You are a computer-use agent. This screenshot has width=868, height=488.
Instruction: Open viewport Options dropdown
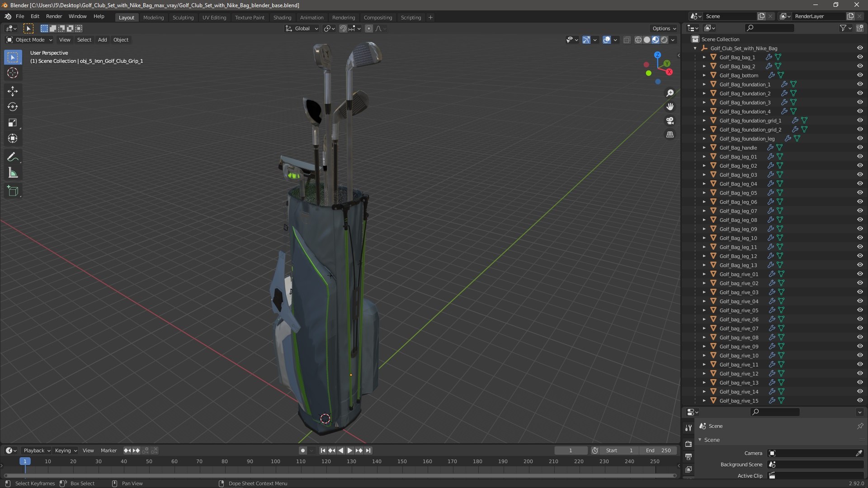(664, 28)
